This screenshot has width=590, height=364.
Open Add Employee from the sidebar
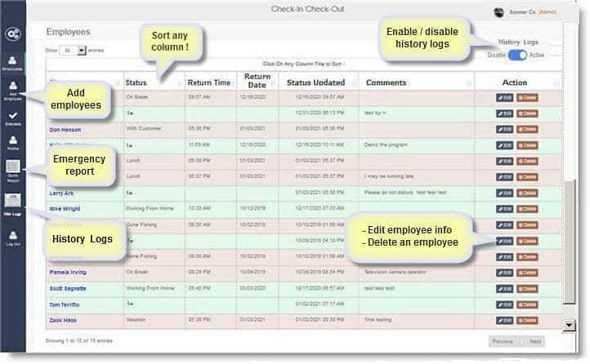pyautogui.click(x=12, y=91)
